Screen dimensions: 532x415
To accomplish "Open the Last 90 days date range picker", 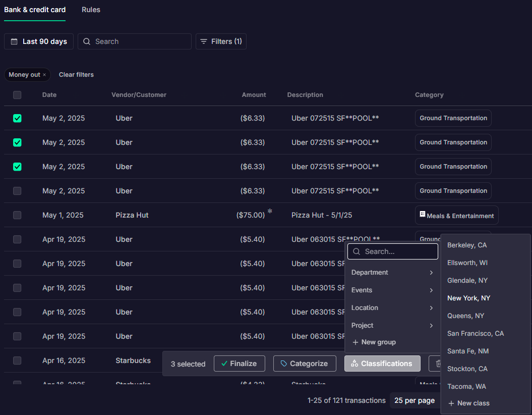I will (x=39, y=41).
